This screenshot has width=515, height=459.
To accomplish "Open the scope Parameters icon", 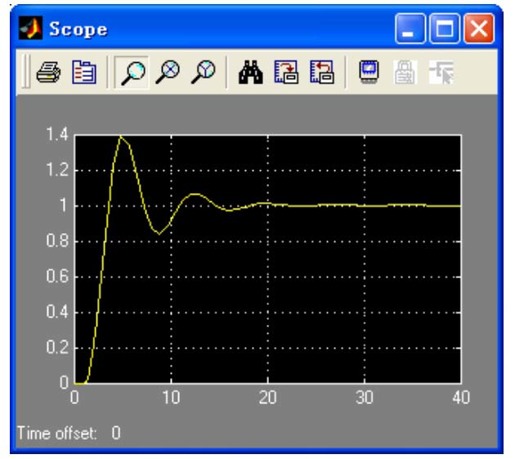I will click(84, 72).
